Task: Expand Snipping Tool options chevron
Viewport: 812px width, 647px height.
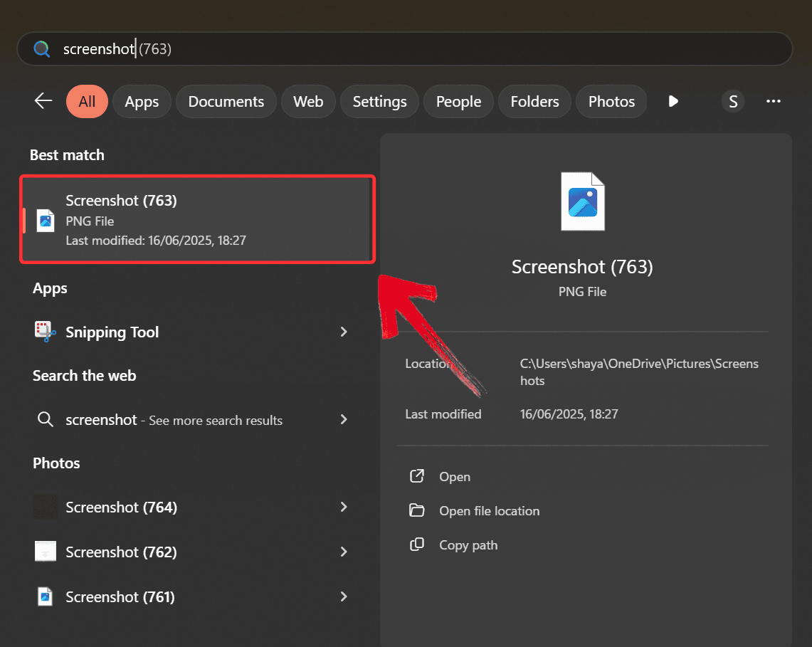Action: [x=344, y=332]
